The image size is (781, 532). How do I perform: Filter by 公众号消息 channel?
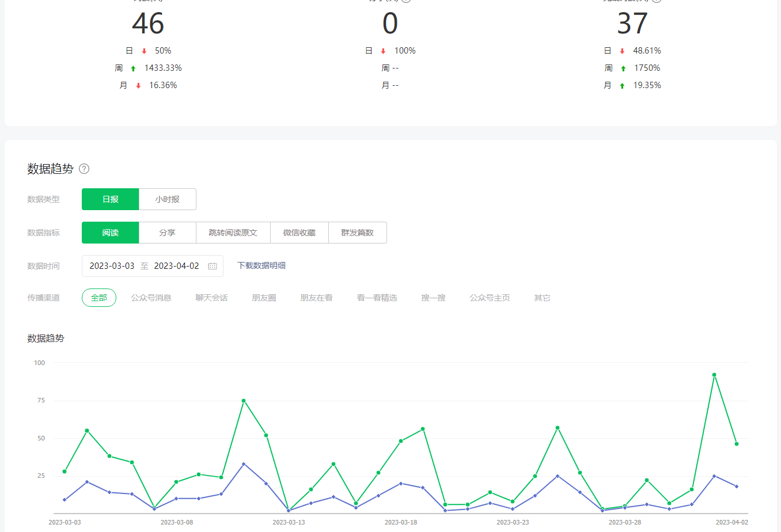151,298
